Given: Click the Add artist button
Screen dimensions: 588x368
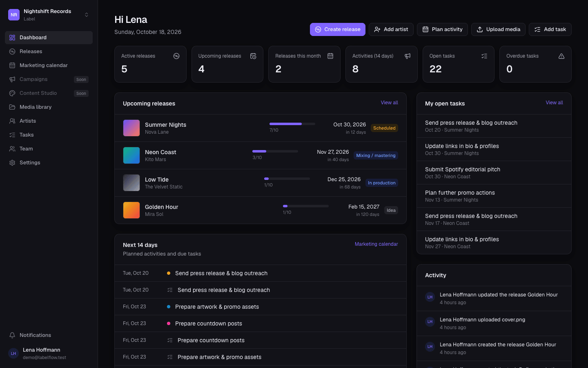Looking at the screenshot, I should coord(391,29).
